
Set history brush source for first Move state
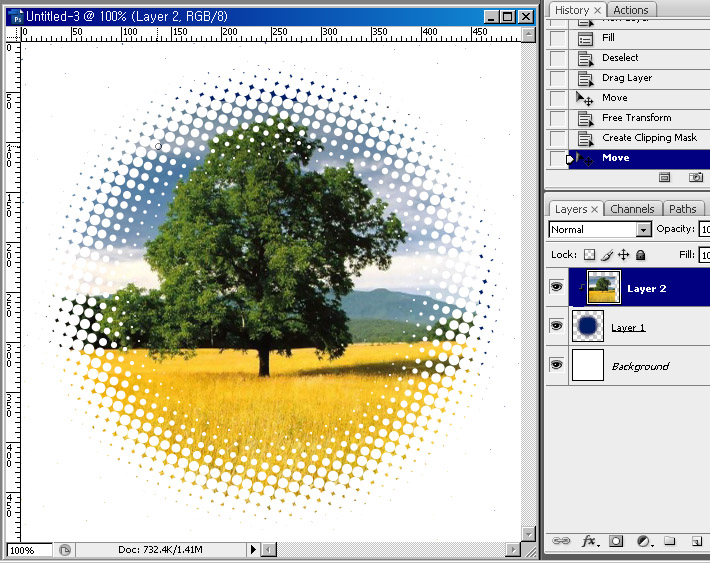click(558, 98)
